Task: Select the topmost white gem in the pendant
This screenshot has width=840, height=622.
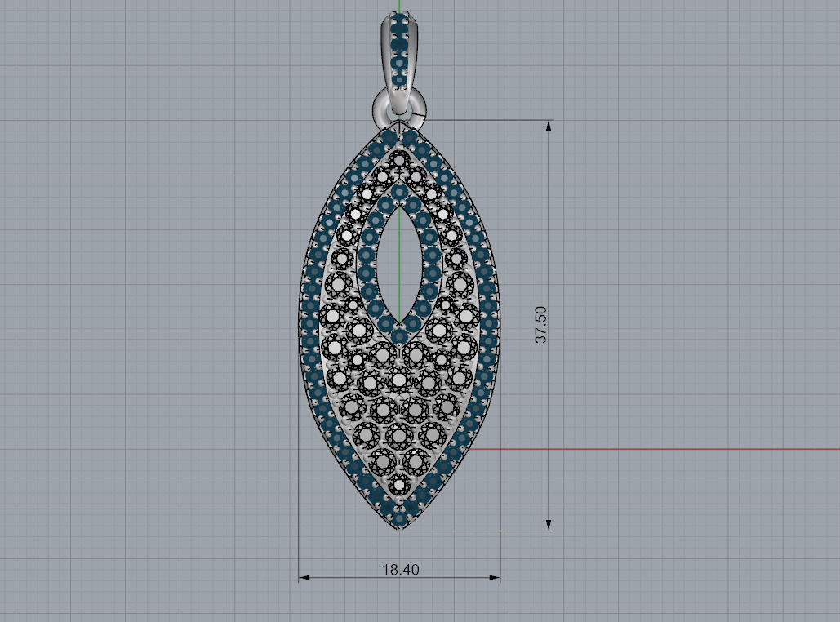Action: pyautogui.click(x=399, y=159)
